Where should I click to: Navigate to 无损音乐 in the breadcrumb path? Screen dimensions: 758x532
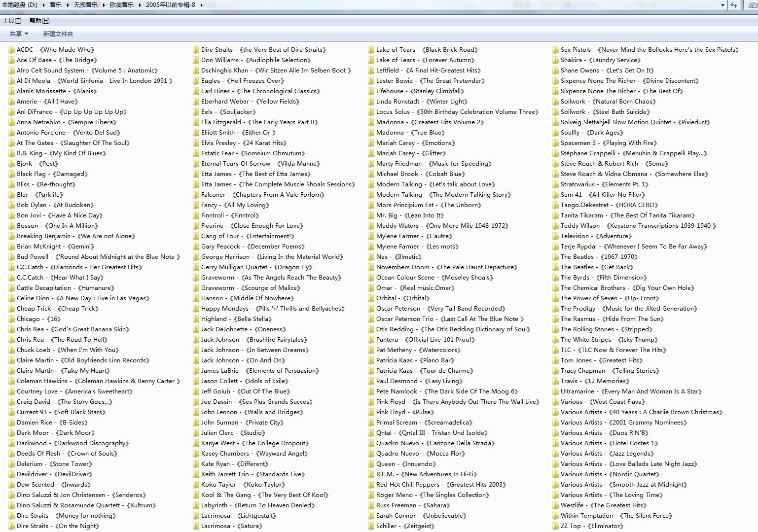tap(85, 5)
